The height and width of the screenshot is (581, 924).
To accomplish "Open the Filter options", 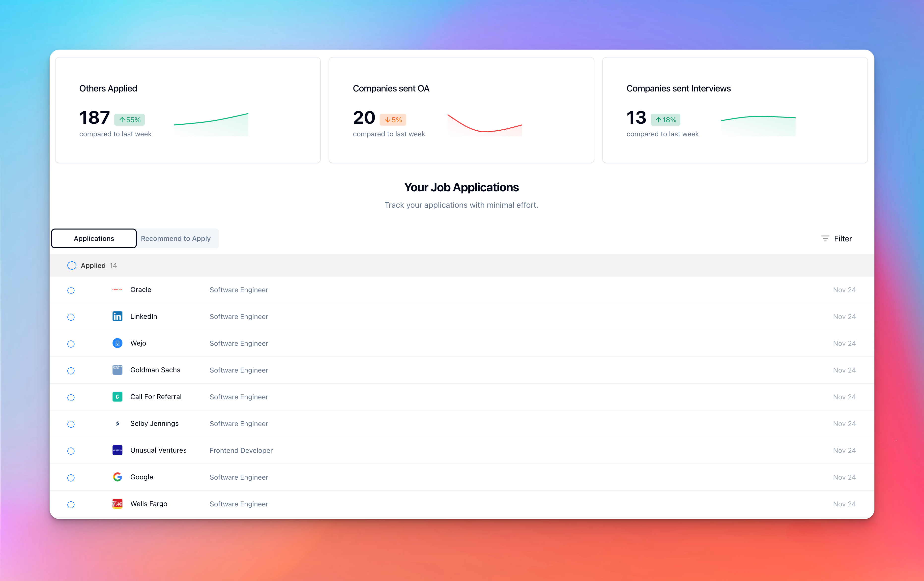I will (x=837, y=238).
